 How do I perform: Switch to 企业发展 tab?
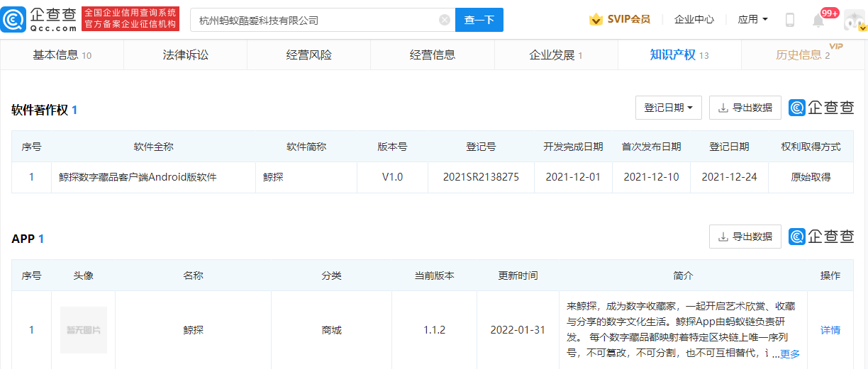[556, 55]
